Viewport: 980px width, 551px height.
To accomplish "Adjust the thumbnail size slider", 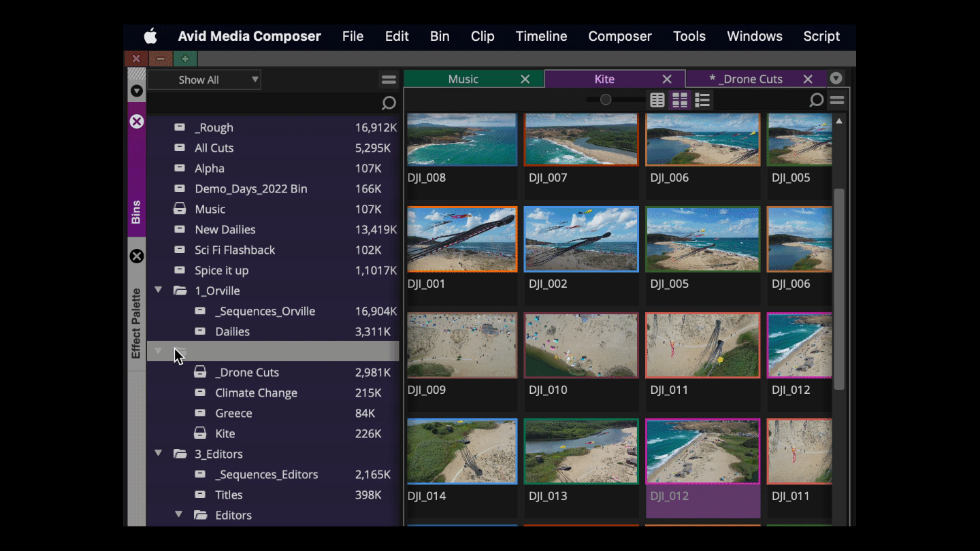I will (606, 99).
